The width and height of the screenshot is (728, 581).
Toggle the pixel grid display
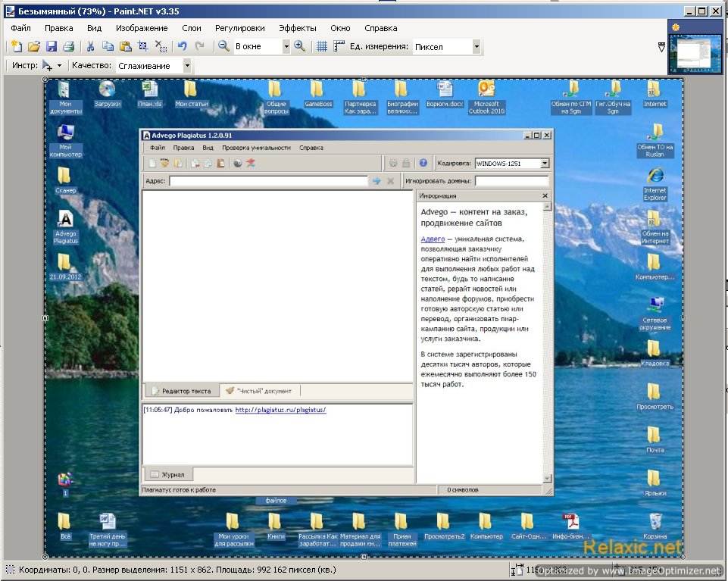(x=322, y=46)
